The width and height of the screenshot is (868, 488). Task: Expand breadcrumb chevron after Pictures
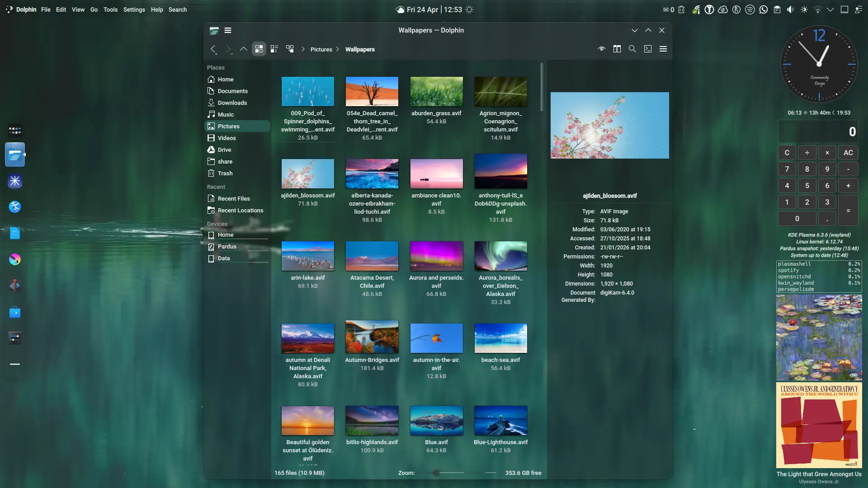tap(337, 50)
